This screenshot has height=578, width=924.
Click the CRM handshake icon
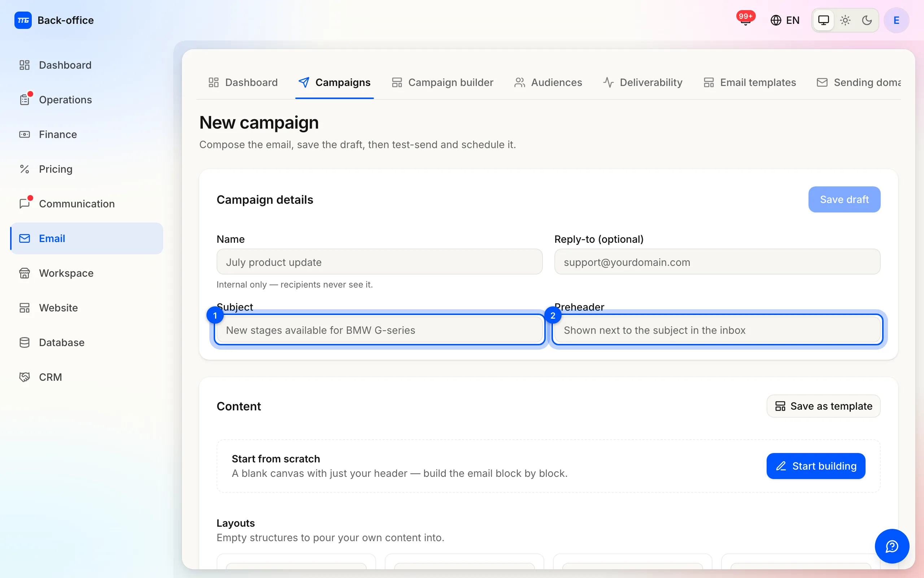point(25,377)
